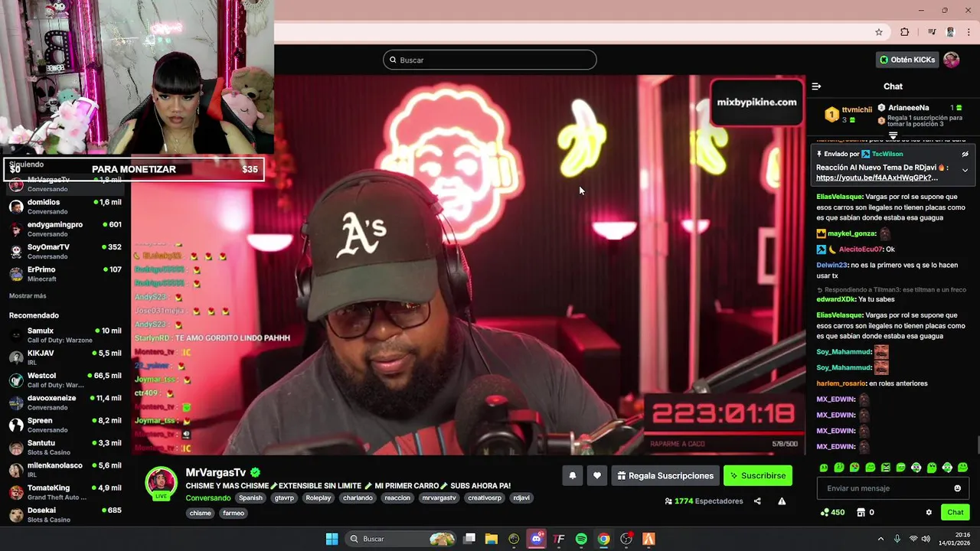Select the farmeo tag
This screenshot has height=551, width=980.
coord(234,513)
